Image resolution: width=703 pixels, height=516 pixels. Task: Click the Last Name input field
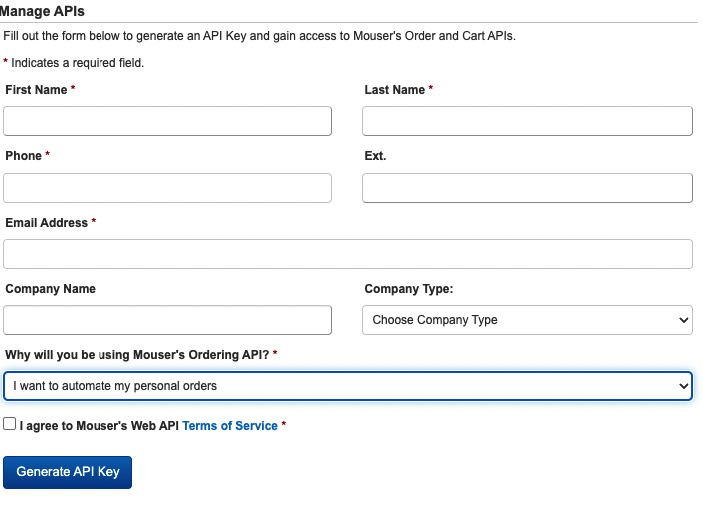pyautogui.click(x=527, y=121)
